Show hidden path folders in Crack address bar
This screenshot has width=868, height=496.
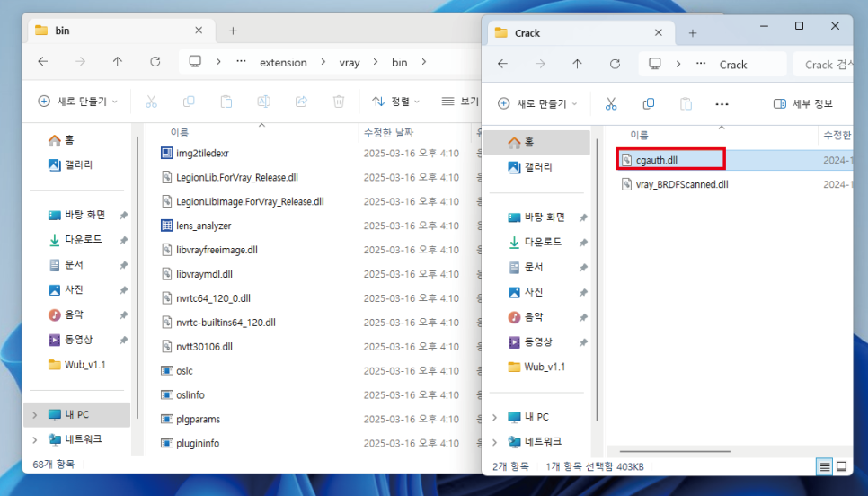coord(701,64)
